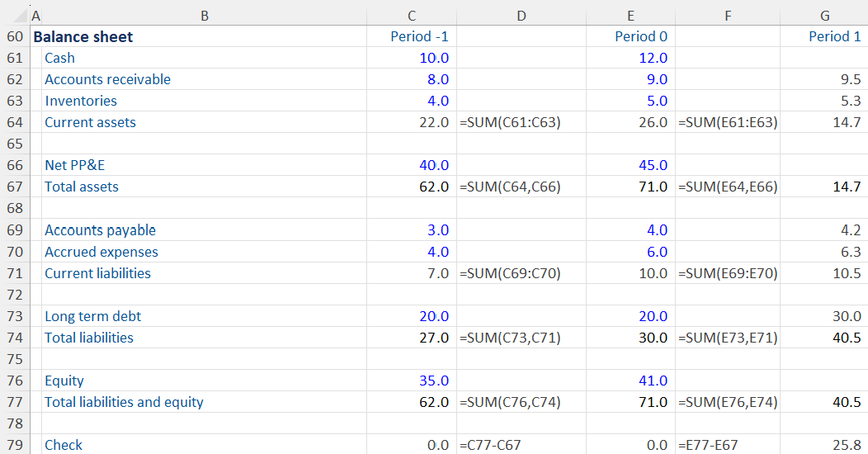This screenshot has height=454, width=868.
Task: Select Cash value 10.0 in Period -1
Action: pyautogui.click(x=434, y=58)
